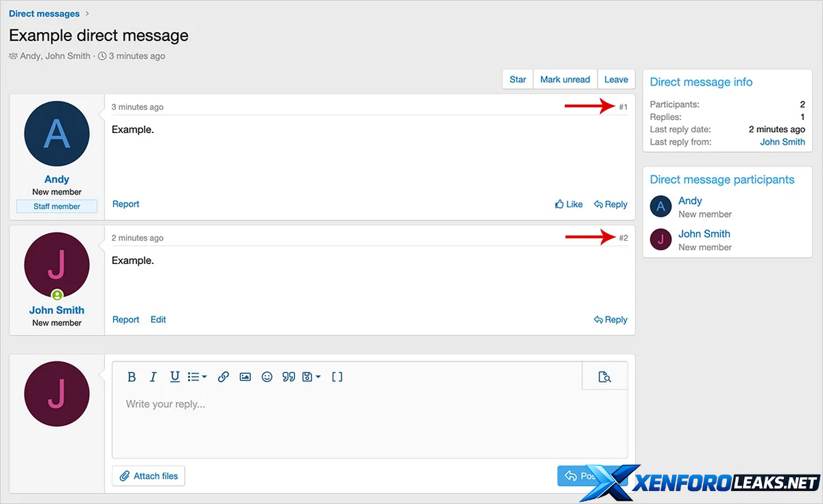823x504 pixels.
Task: Click the preview icon in the editor
Action: 604,377
